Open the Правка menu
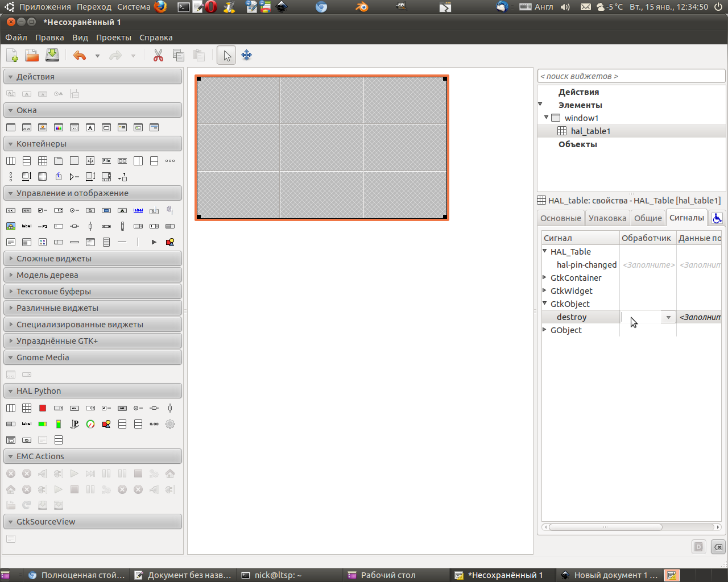728x582 pixels. tap(49, 38)
